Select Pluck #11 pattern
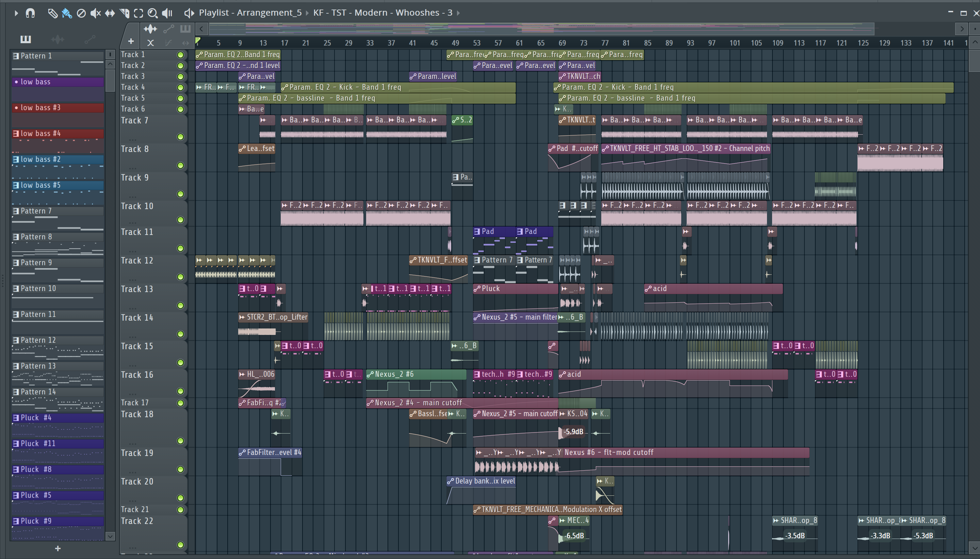The width and height of the screenshot is (980, 559). coord(58,451)
